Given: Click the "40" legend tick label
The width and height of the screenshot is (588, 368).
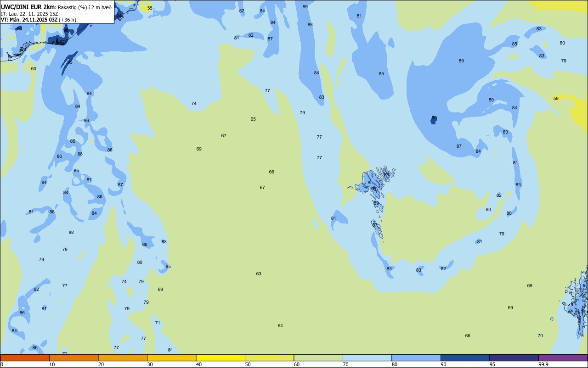Looking at the screenshot, I should (199, 364).
